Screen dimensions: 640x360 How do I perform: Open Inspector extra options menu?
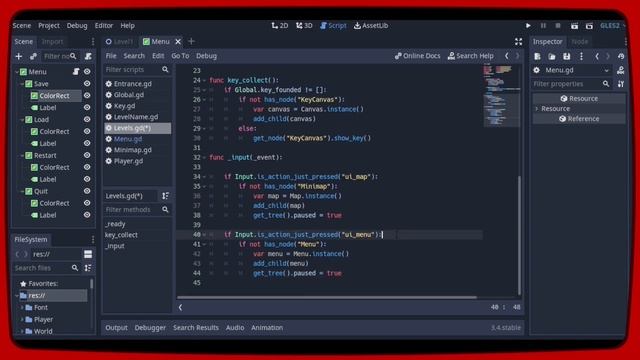pyautogui.click(x=581, y=56)
